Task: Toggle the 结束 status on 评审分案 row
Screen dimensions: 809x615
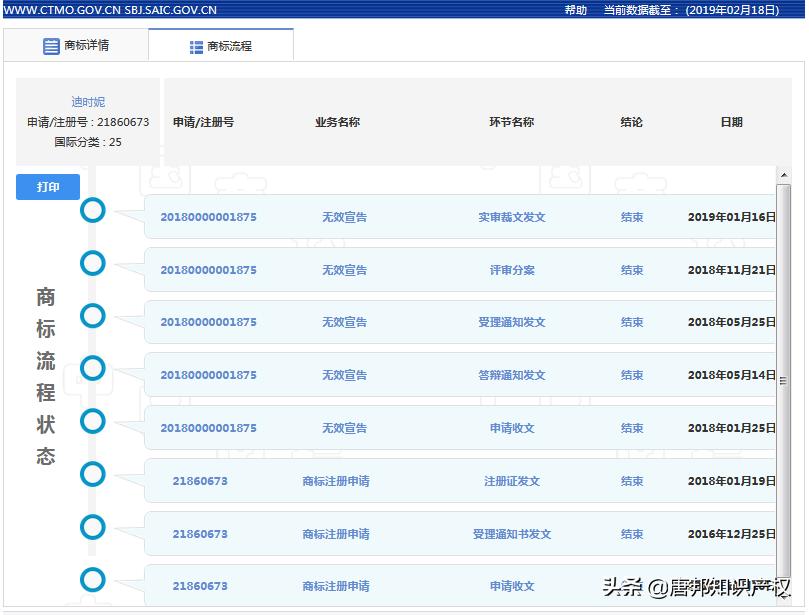Action: pyautogui.click(x=631, y=269)
